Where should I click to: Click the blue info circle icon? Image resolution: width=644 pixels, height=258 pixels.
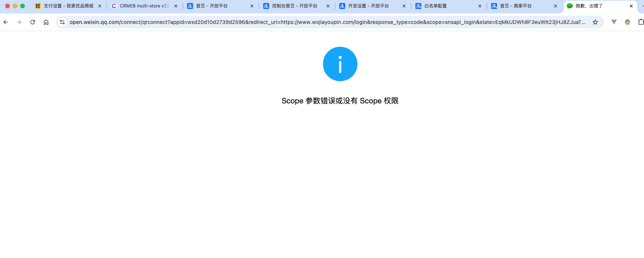(340, 64)
